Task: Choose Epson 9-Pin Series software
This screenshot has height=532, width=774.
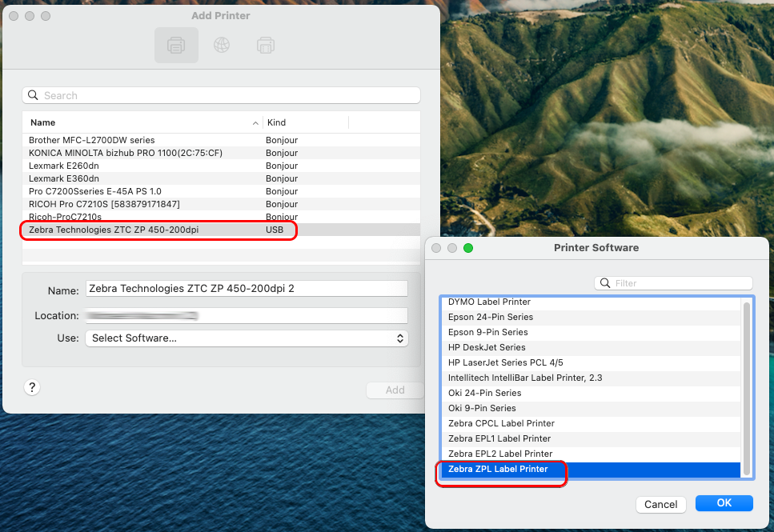Action: point(591,332)
